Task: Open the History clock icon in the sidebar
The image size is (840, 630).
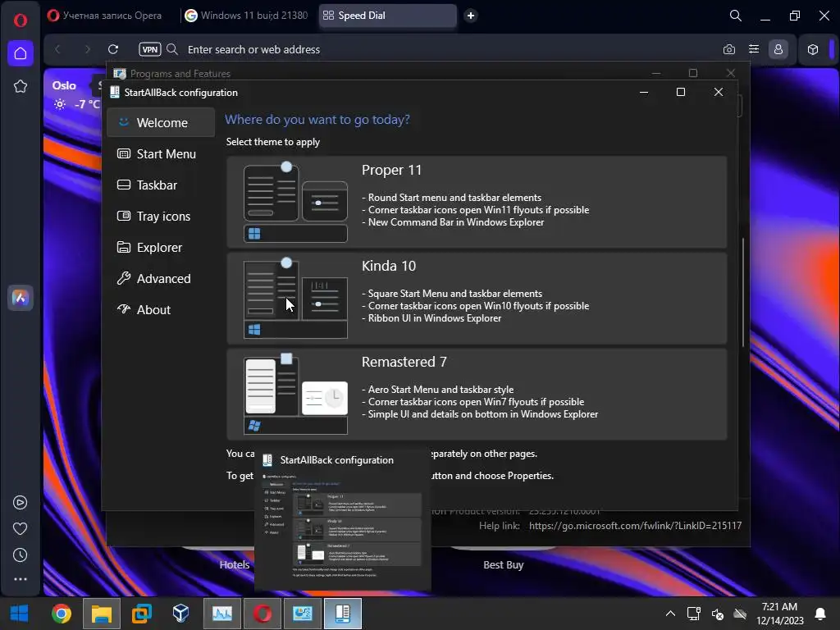Action: coord(21,555)
